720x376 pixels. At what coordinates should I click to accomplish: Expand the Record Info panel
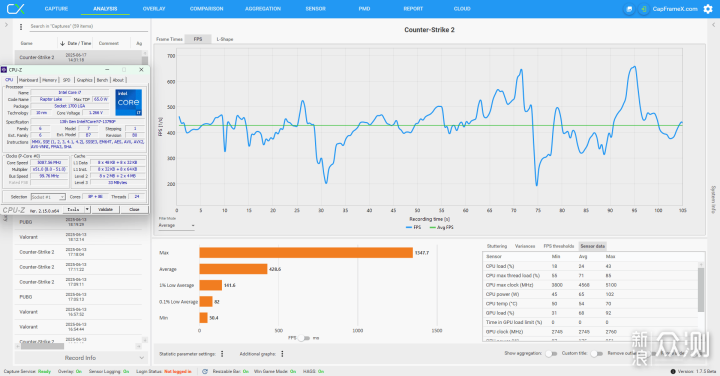pyautogui.click(x=80, y=358)
